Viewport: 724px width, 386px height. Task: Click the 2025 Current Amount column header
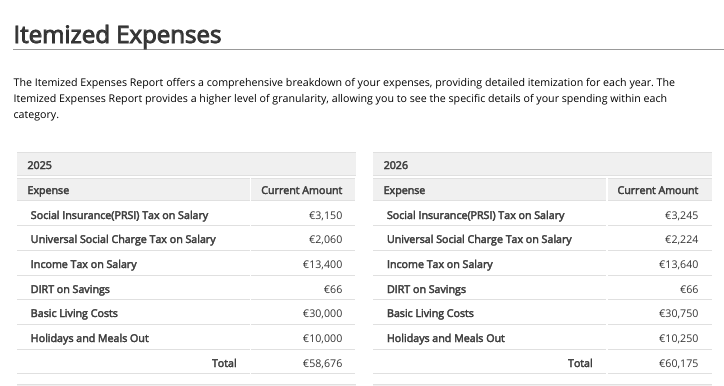tap(303, 190)
